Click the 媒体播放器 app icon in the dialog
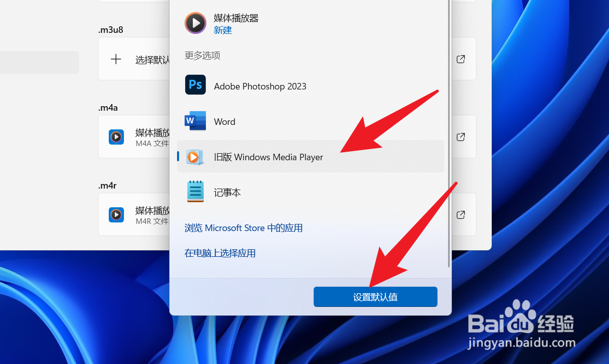Image resolution: width=609 pixels, height=364 pixels. coord(195,23)
